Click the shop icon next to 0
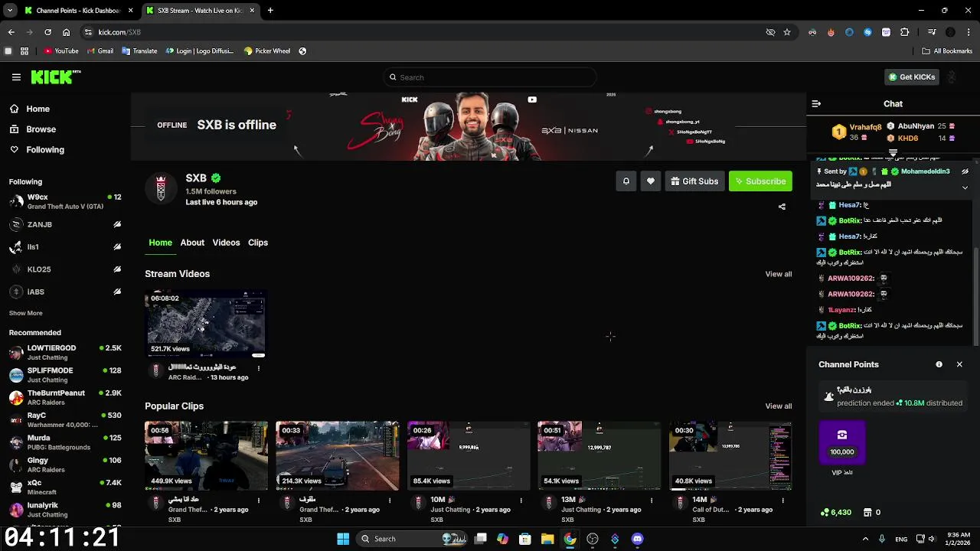This screenshot has height=551, width=980. (867, 513)
